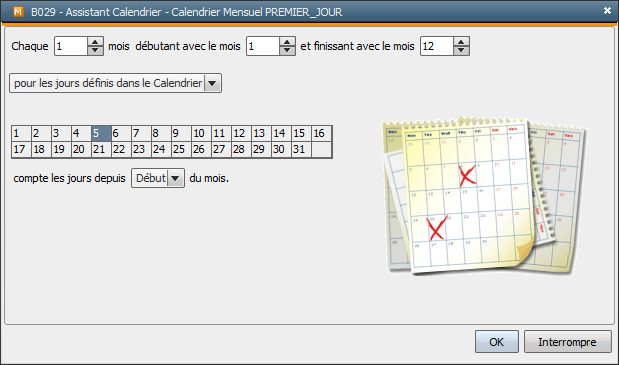This screenshot has height=365, width=619.
Task: Click the orange M application icon
Action: click(x=18, y=12)
